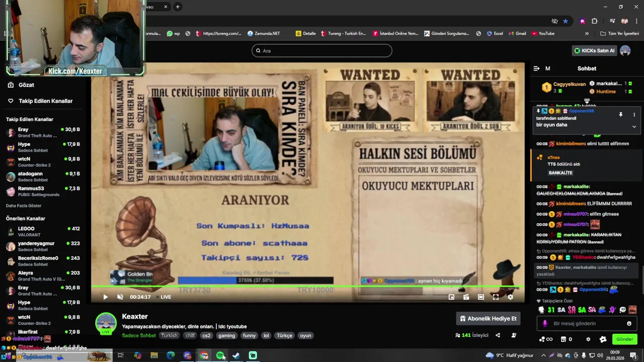The height and width of the screenshot is (362, 644).
Task: Unmute the stream with the volume icon
Action: tap(120, 297)
